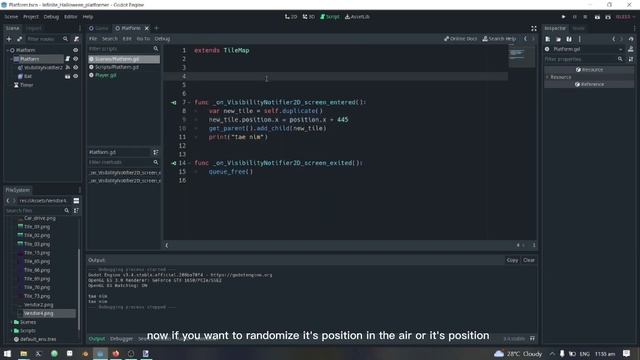Screen dimensions: 640x360
Task: Click the Search Help button
Action: (x=499, y=39)
